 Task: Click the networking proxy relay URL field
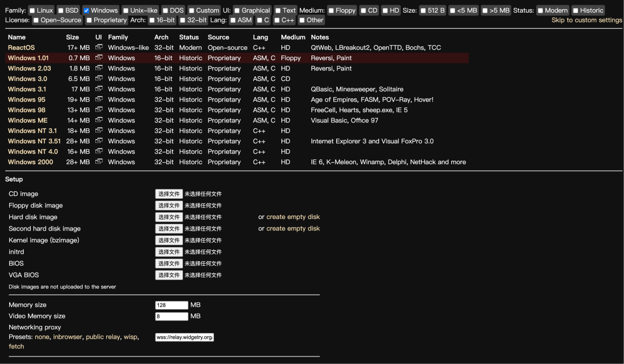tap(185, 337)
